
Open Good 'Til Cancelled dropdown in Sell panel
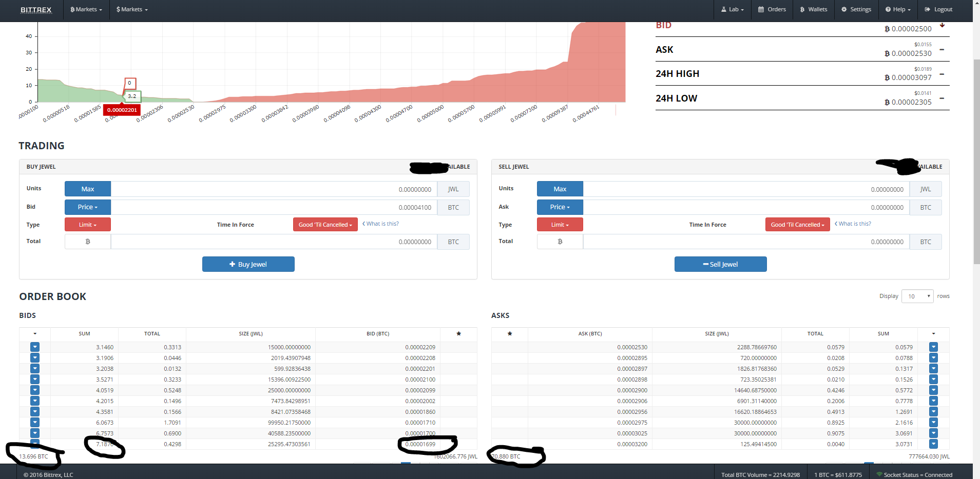798,225
